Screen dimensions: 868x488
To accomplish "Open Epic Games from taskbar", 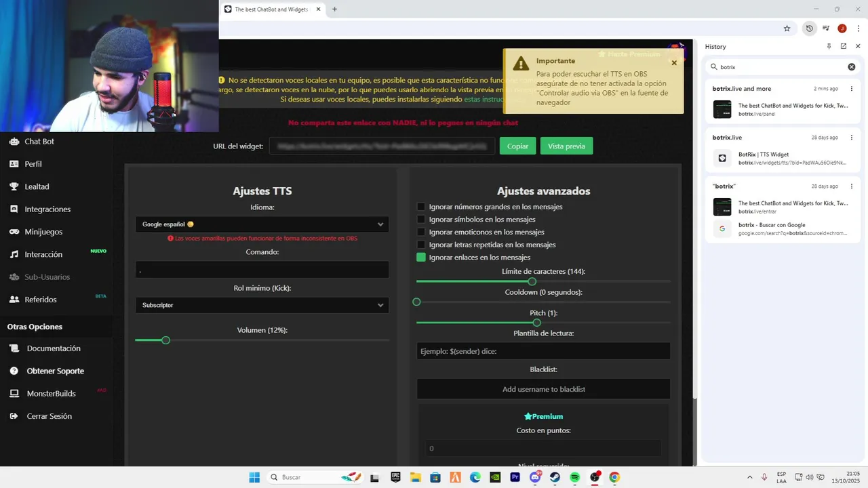I will (395, 477).
